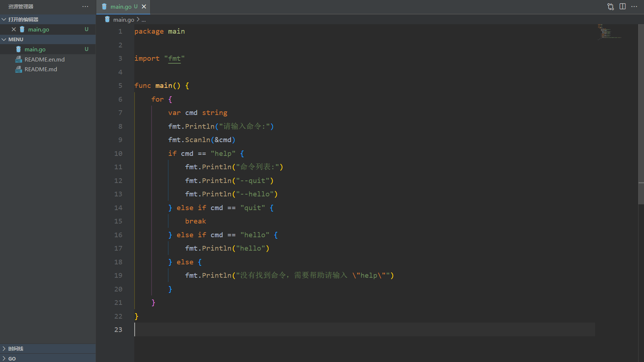644x362 pixels.
Task: Open the editor more actions ellipsis
Action: [x=634, y=7]
